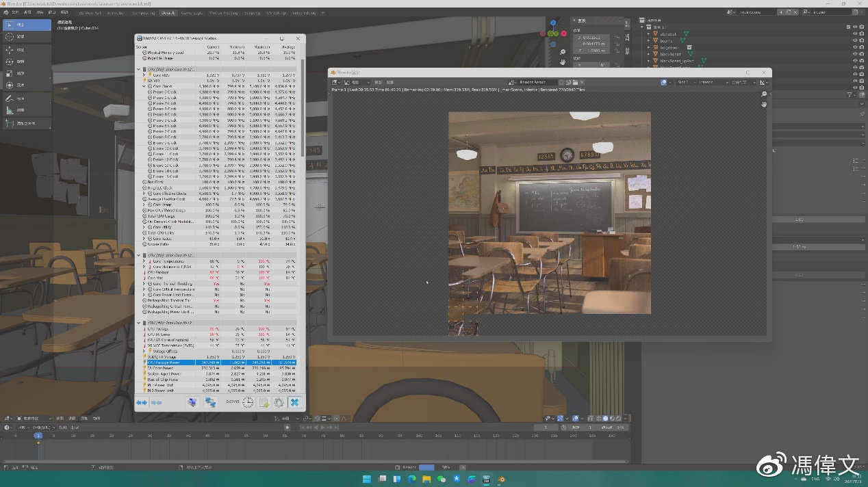Image resolution: width=868 pixels, height=487 pixels.
Task: Select the Add Cube tool
Action: tap(26, 123)
